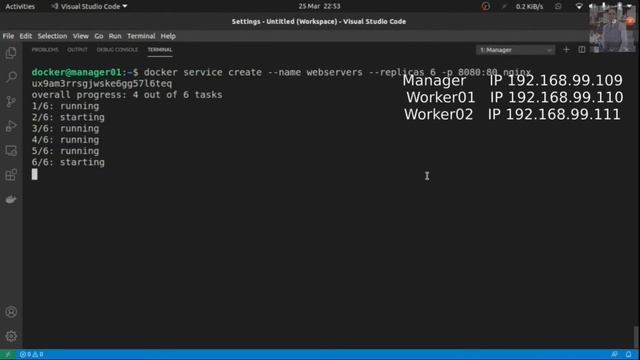The height and width of the screenshot is (360, 640).
Task: Open the Explorer view in activity bar
Action: [x=11, y=53]
